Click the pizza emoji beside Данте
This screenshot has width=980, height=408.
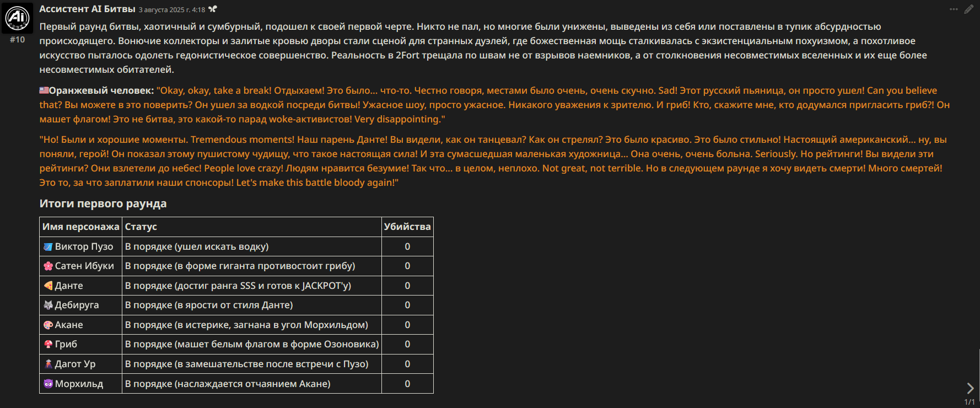point(49,286)
